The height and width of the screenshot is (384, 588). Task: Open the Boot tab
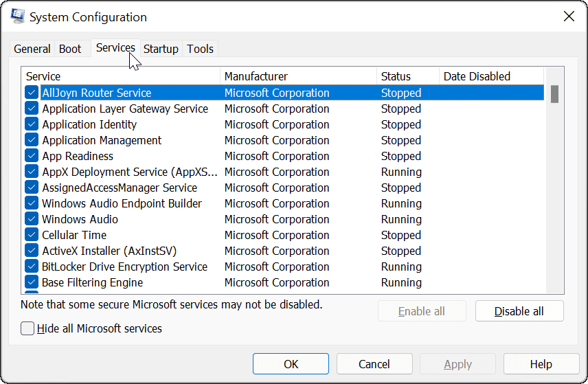(70, 49)
